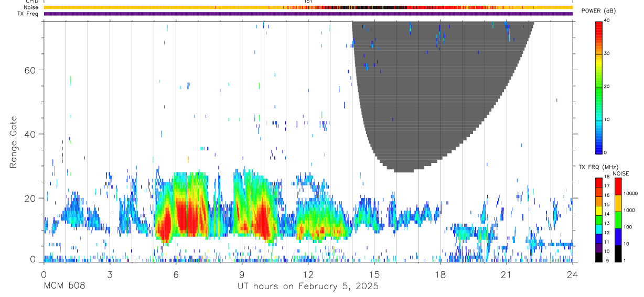This screenshot has height=297, width=644.
Task: Click the "15" tick on the UT hours axis
Action: pyautogui.click(x=374, y=274)
